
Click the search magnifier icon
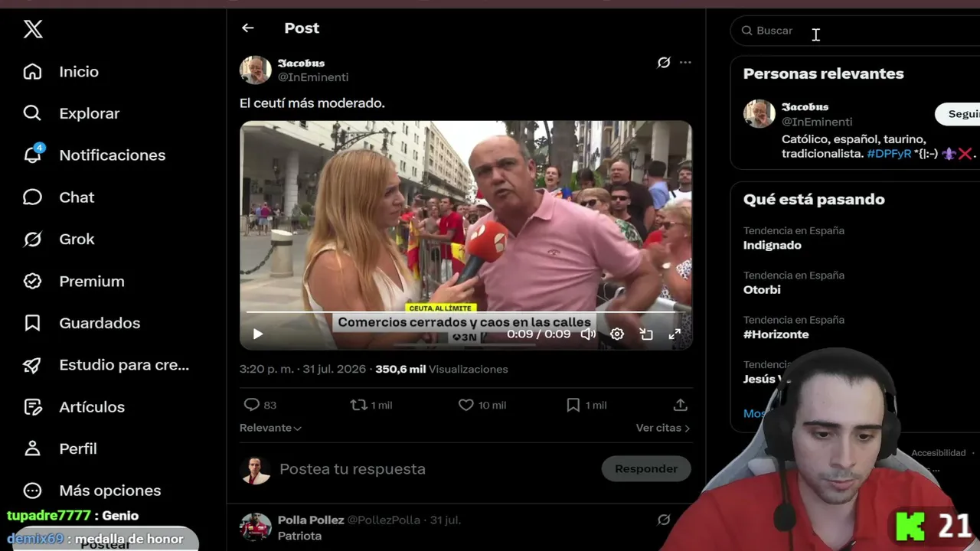[747, 31]
